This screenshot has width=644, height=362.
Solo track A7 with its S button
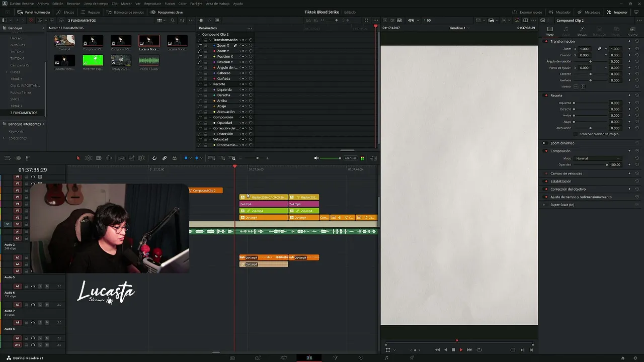point(40,305)
